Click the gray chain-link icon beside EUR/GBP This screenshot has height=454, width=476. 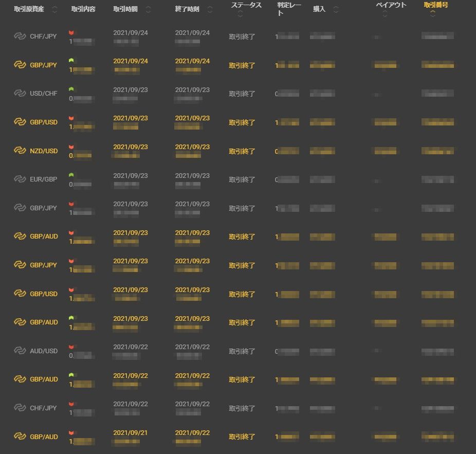20,179
